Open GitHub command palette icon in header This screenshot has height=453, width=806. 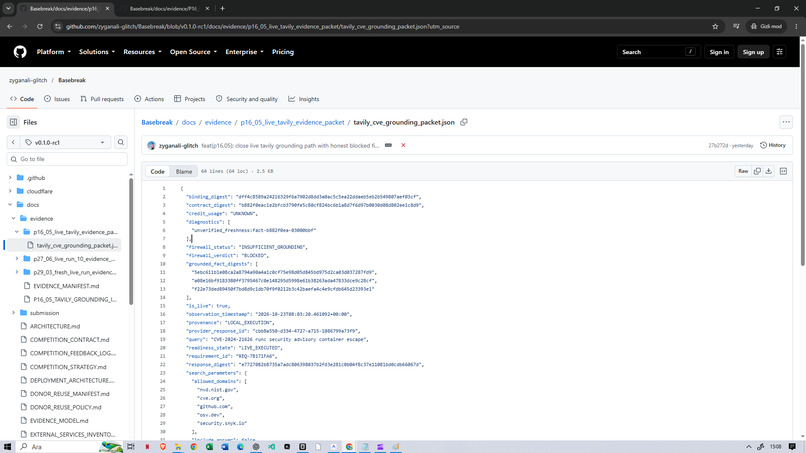780,52
